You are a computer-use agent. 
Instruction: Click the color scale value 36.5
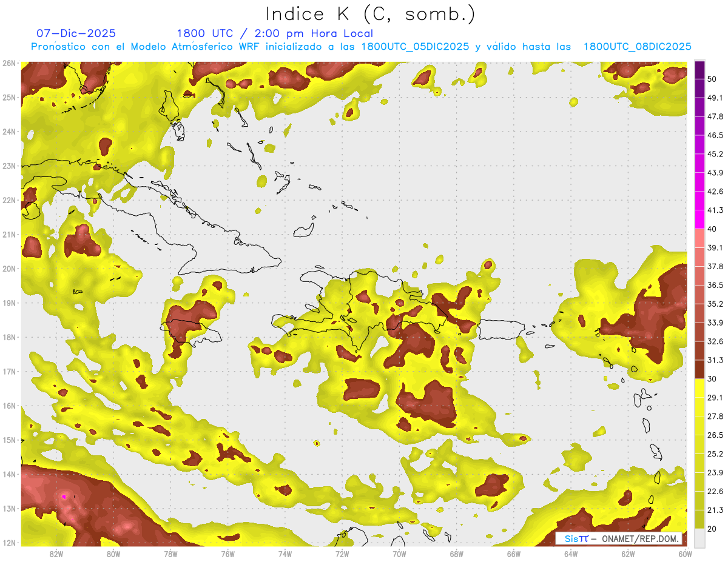pyautogui.click(x=715, y=285)
